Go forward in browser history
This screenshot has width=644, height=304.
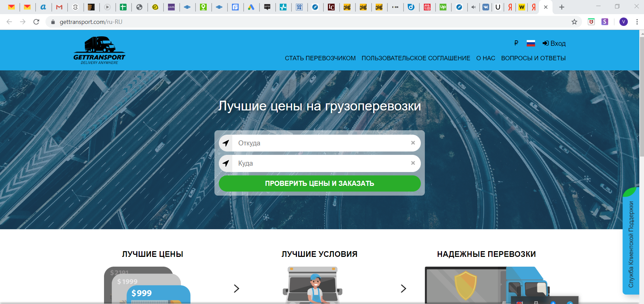click(23, 22)
